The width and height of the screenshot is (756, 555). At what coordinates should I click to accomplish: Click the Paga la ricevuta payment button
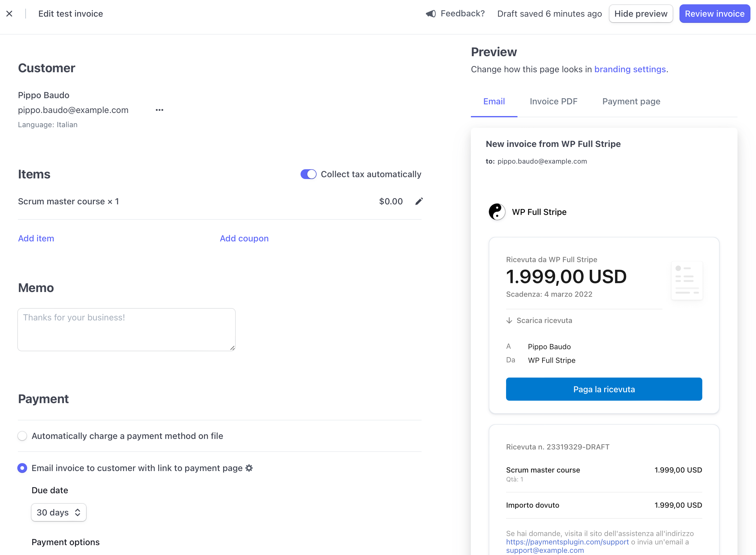603,388
